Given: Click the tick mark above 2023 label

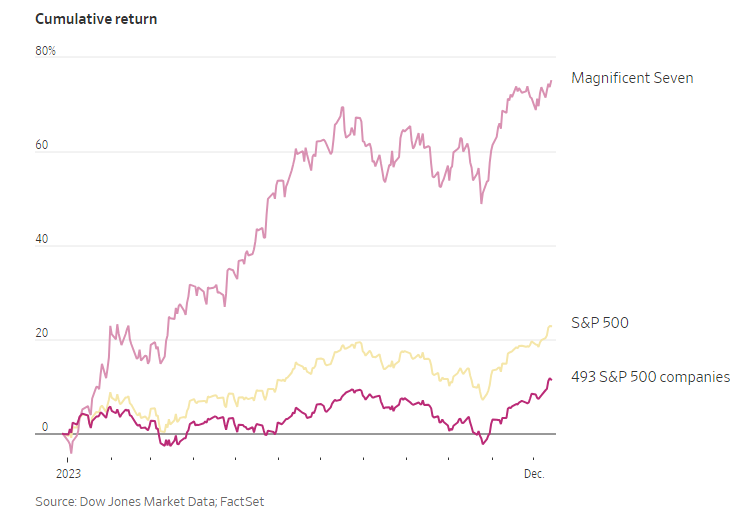Looking at the screenshot, I should click(x=68, y=459).
